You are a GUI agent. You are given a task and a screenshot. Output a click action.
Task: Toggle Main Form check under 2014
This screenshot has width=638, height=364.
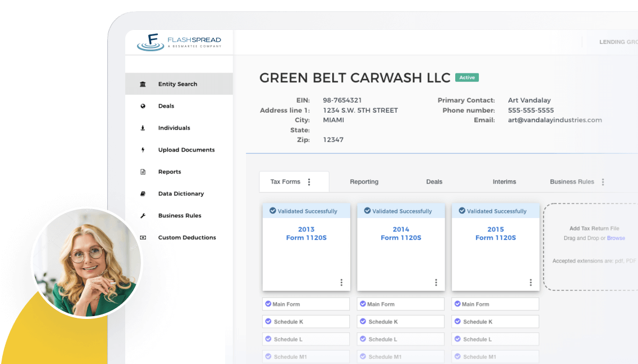[x=363, y=304]
